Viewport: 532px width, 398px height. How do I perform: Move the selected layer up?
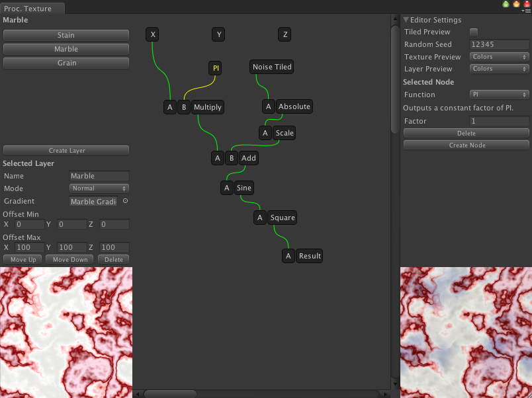coord(22,260)
